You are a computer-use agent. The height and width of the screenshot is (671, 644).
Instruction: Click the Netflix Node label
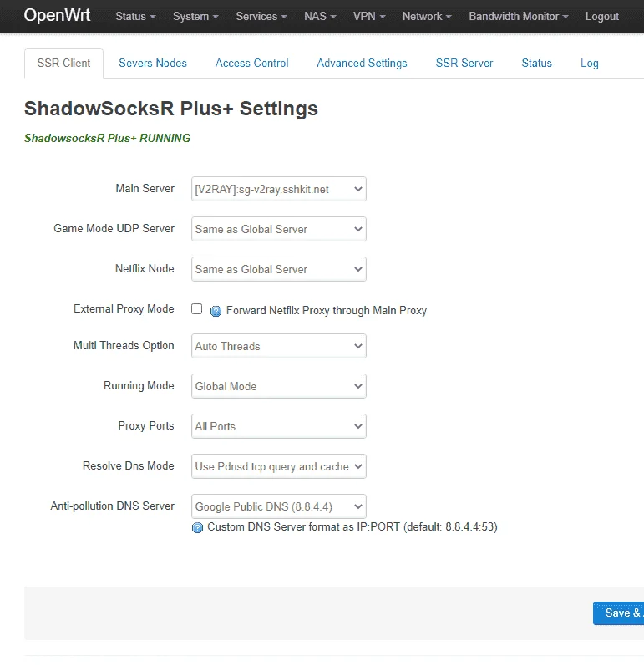coord(145,269)
